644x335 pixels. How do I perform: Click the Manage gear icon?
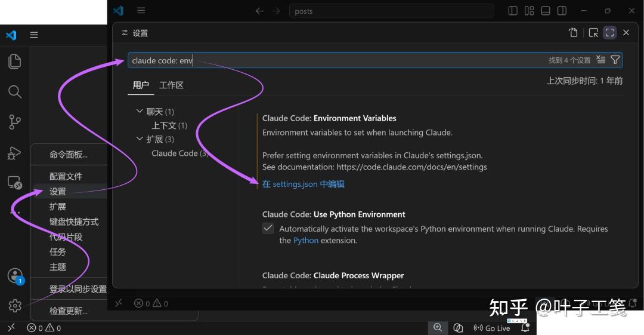[x=15, y=305]
